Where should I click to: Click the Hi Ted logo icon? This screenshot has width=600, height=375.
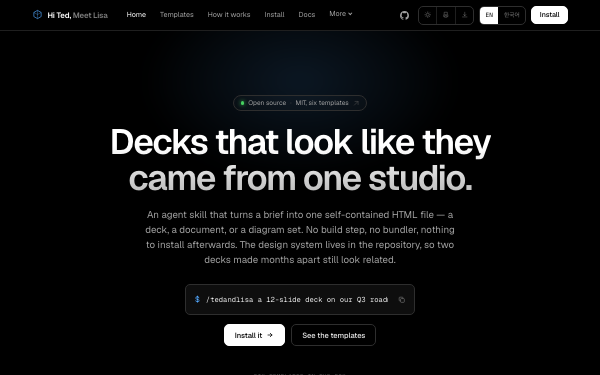tap(37, 15)
